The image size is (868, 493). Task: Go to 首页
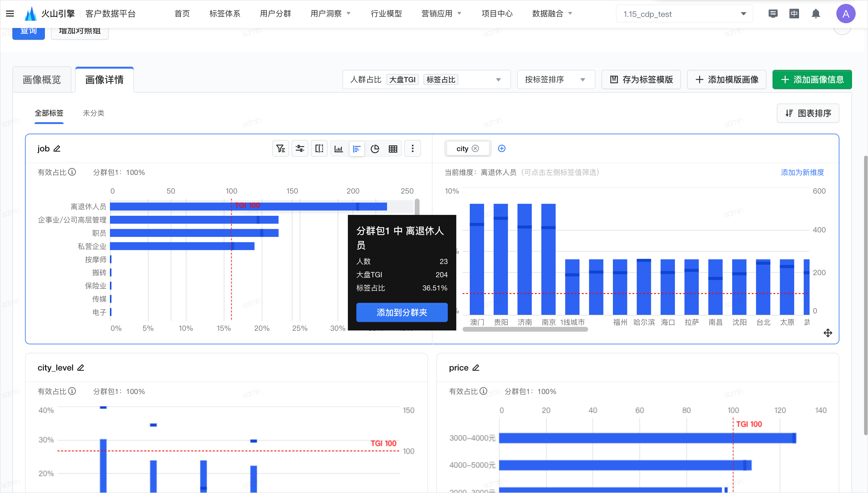tap(182, 14)
